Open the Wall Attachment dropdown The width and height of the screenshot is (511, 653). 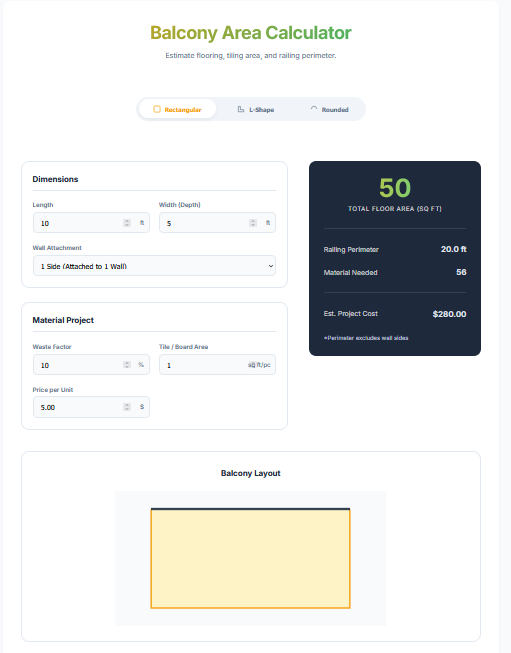click(154, 266)
